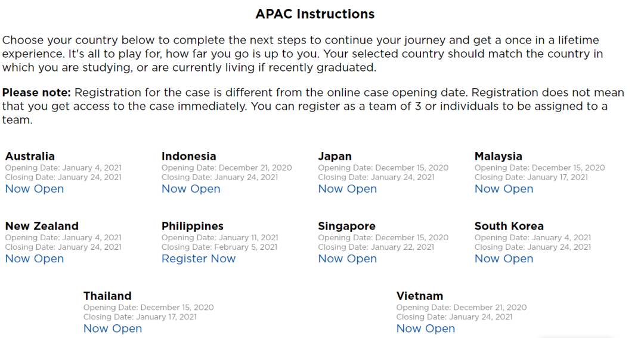Open the Australia 'Now Open' link
This screenshot has height=338, width=644.
35,189
